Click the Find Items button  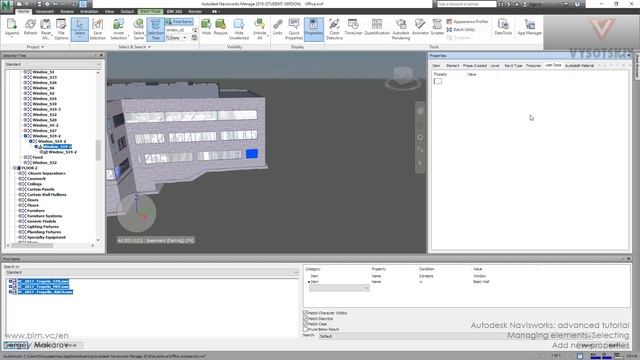coord(179,22)
